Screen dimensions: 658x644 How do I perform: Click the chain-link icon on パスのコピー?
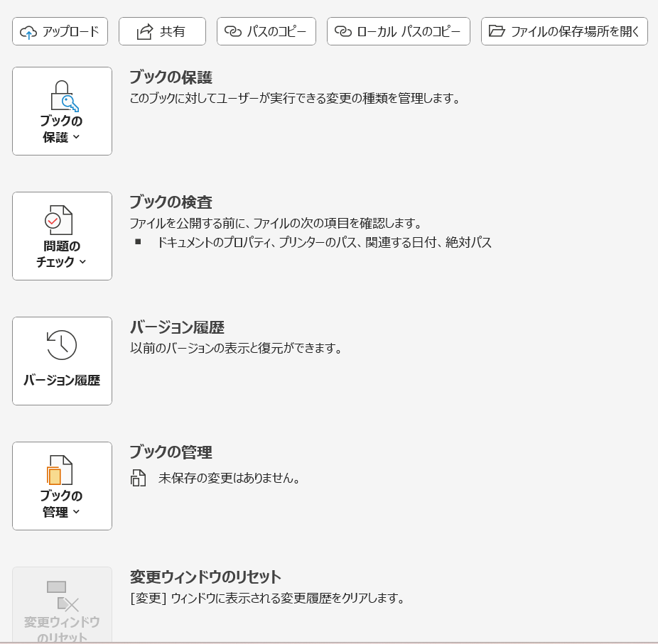[232, 31]
